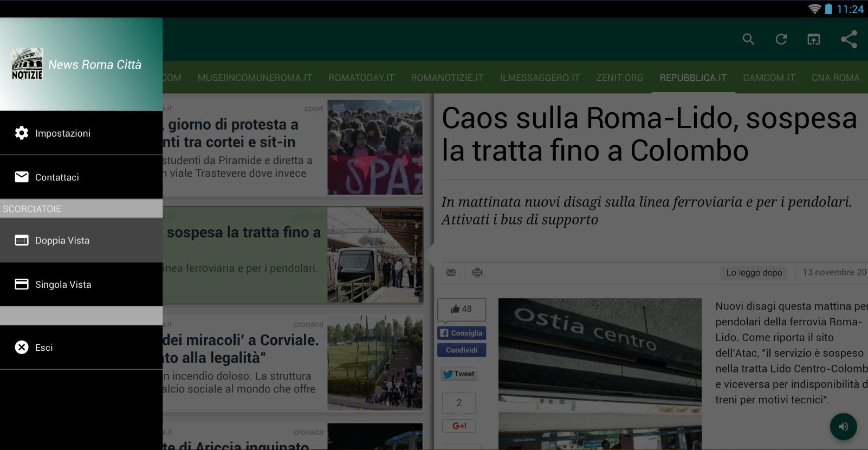Open Impostazioni settings gear entry

pyautogui.click(x=22, y=133)
